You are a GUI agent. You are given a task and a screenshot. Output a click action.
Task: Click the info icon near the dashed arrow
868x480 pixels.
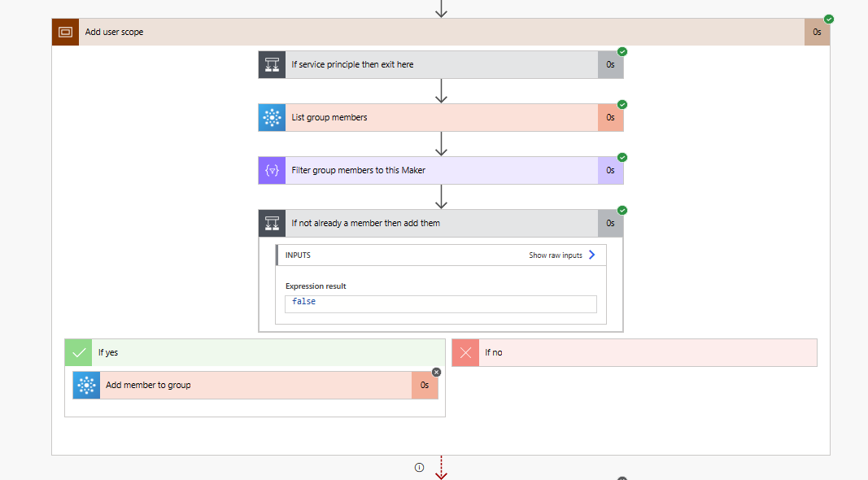point(419,467)
